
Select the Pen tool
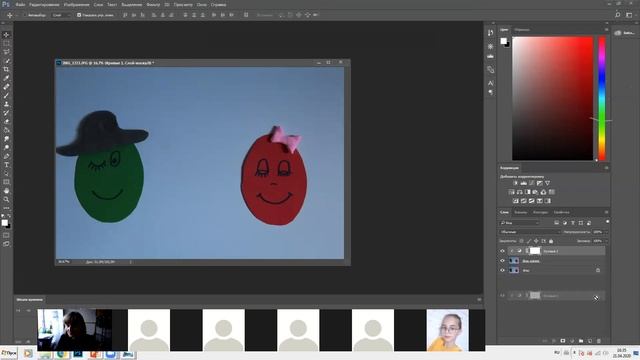pos(6,156)
